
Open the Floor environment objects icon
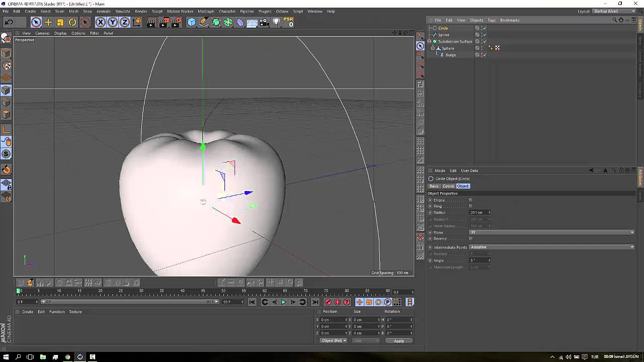pos(252,22)
